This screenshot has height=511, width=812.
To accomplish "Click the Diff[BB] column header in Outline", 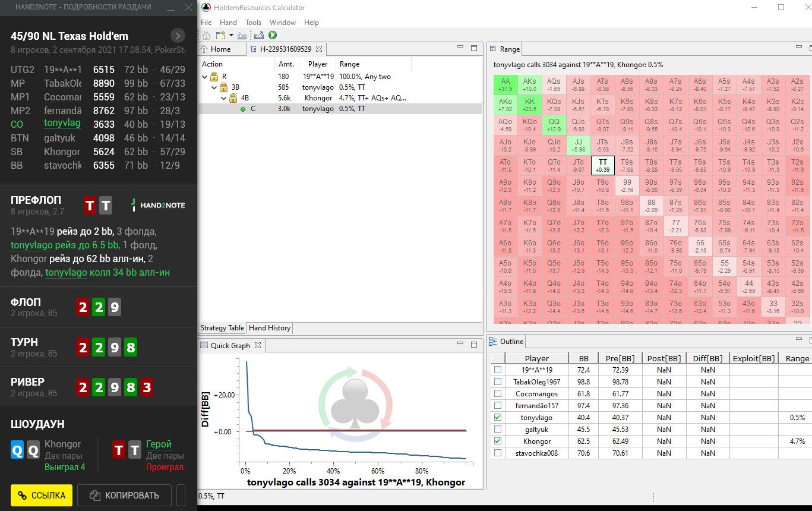I will (707, 358).
